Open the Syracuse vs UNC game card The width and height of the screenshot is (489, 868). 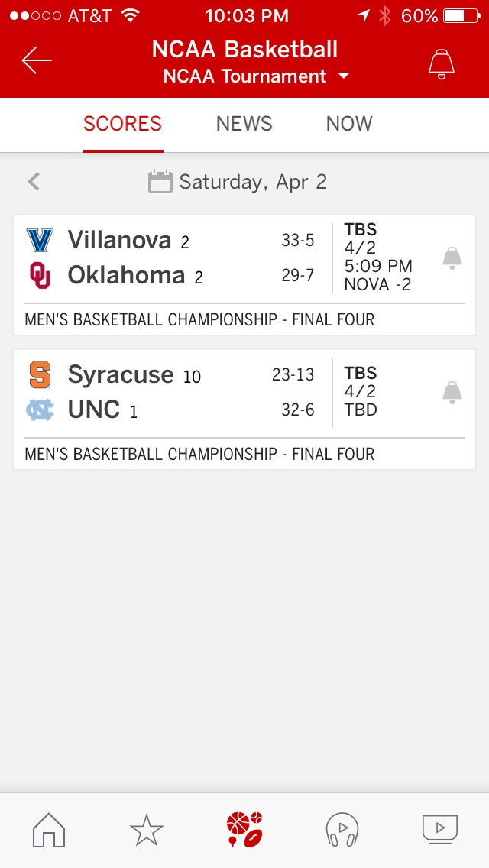244,410
